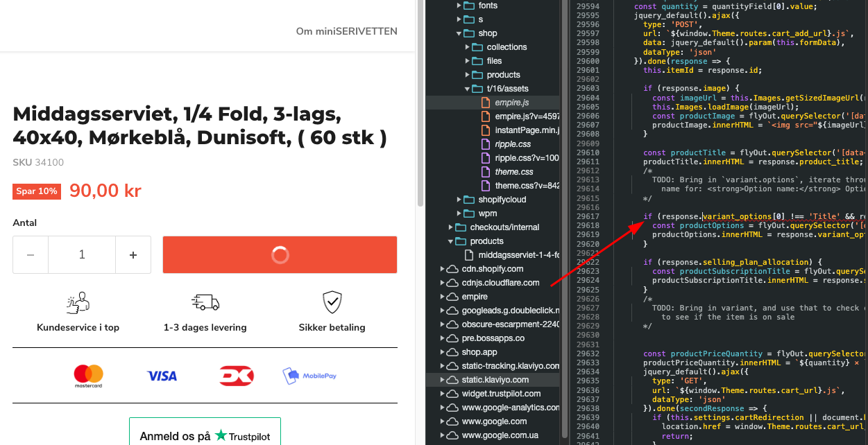Click variant_options in the code editor

point(738,216)
